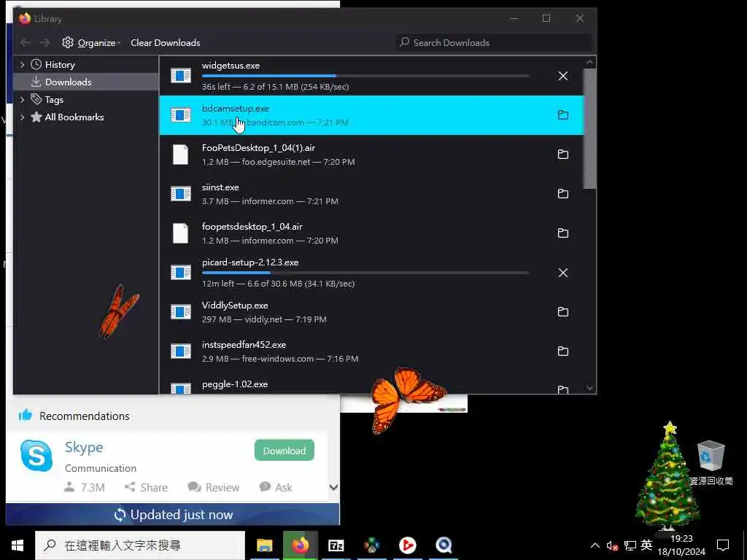Select History in the sidebar
Viewport: 747px width, 560px height.
[x=60, y=65]
